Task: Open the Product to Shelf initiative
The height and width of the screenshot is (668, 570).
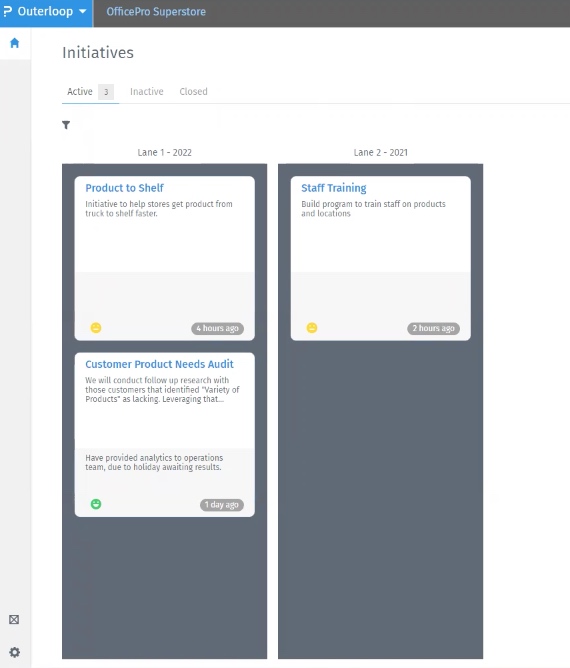Action: click(x=124, y=188)
